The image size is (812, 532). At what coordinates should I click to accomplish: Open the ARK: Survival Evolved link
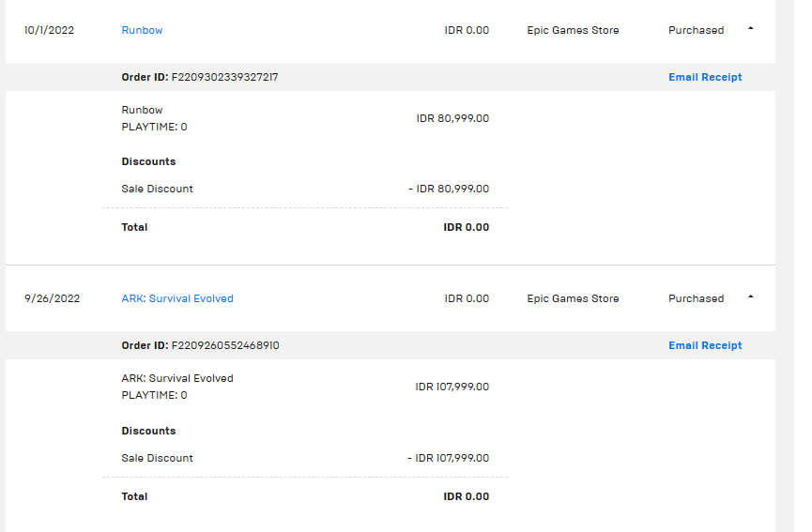[177, 298]
